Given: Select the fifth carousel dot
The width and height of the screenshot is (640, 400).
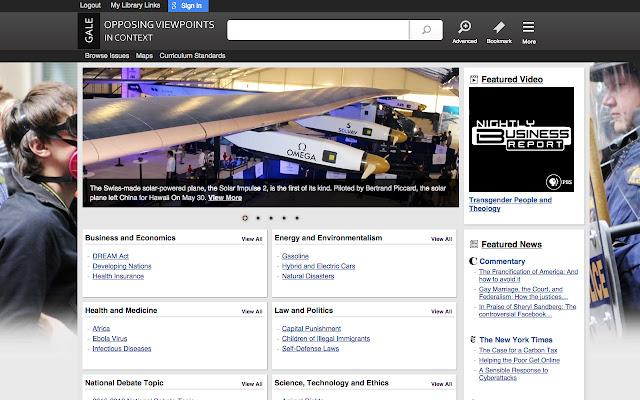Looking at the screenshot, I should tap(297, 218).
